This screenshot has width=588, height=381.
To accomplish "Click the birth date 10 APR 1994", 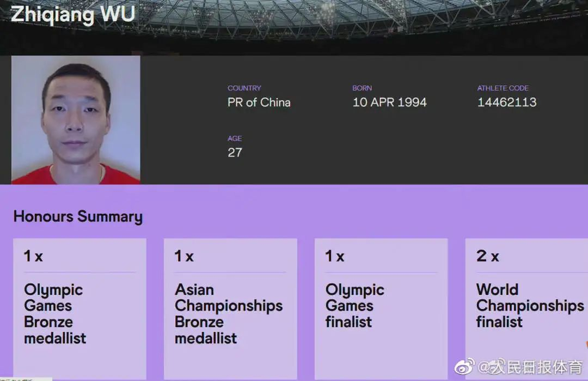I will tap(390, 102).
